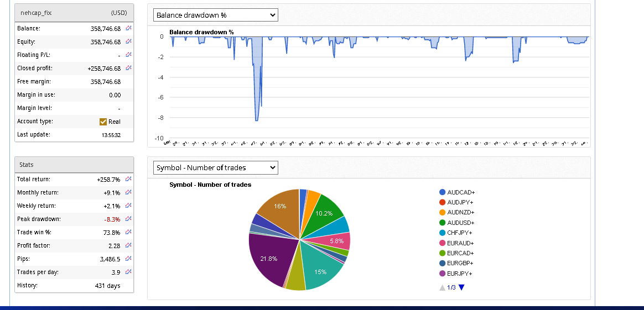Show chart for Total return stat
The image size is (644, 310).
(x=128, y=179)
